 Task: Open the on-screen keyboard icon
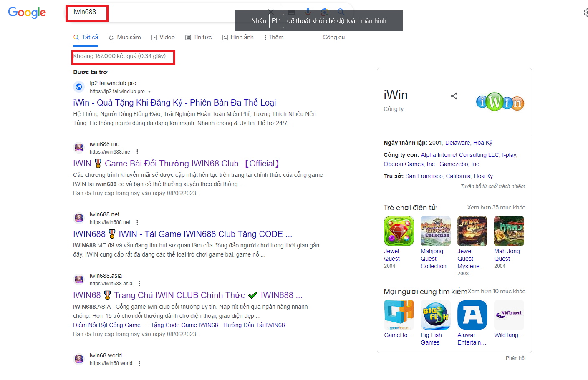click(291, 13)
